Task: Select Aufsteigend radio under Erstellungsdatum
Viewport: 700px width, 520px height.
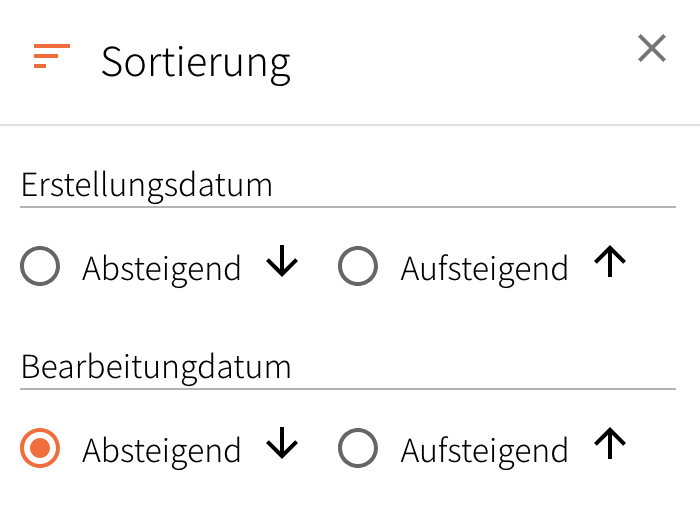Action: coord(358,267)
